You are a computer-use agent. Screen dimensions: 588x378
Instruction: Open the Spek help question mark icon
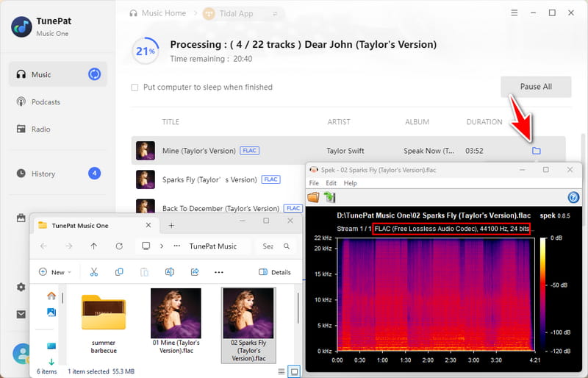(x=573, y=197)
